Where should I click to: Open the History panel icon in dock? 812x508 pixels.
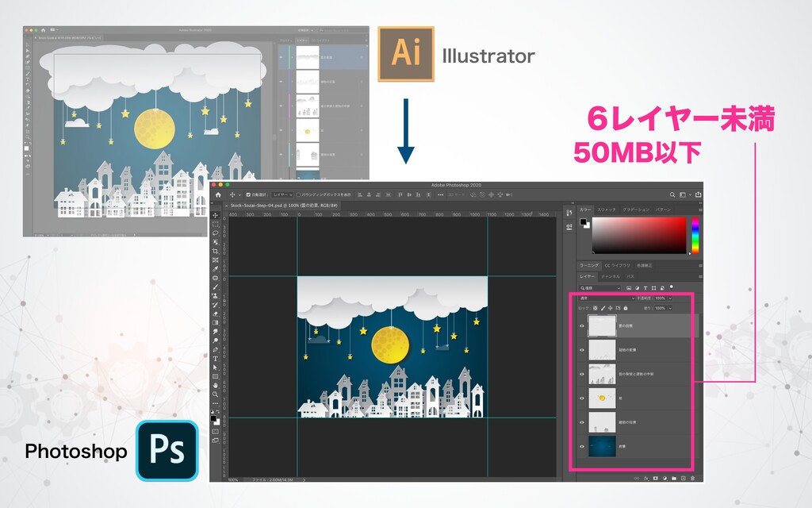coord(569,213)
